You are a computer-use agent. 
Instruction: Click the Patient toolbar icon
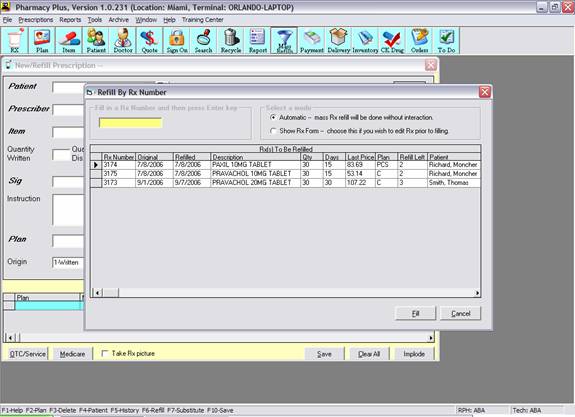[x=96, y=40]
